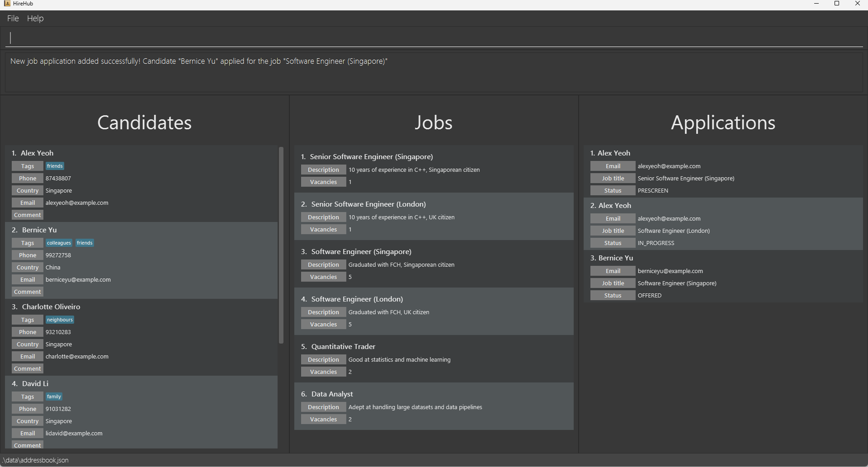Select candidate Bernice Yu's name
868x467 pixels.
pyautogui.click(x=39, y=230)
